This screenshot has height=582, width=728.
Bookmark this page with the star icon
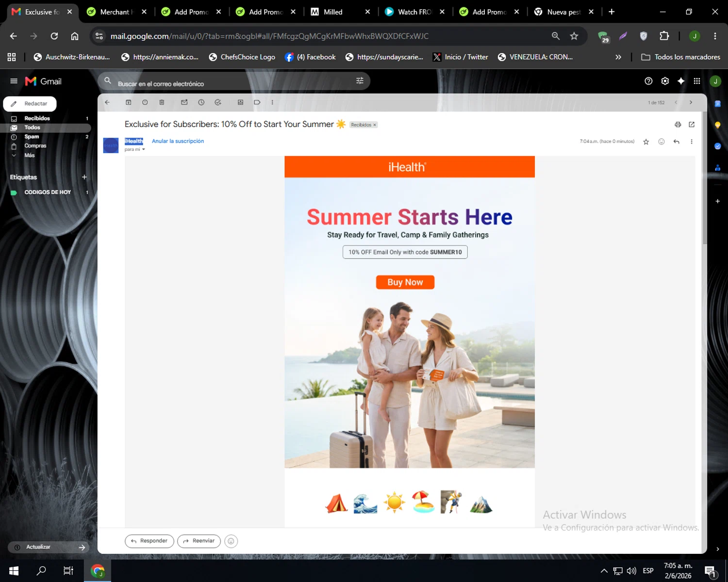click(574, 36)
